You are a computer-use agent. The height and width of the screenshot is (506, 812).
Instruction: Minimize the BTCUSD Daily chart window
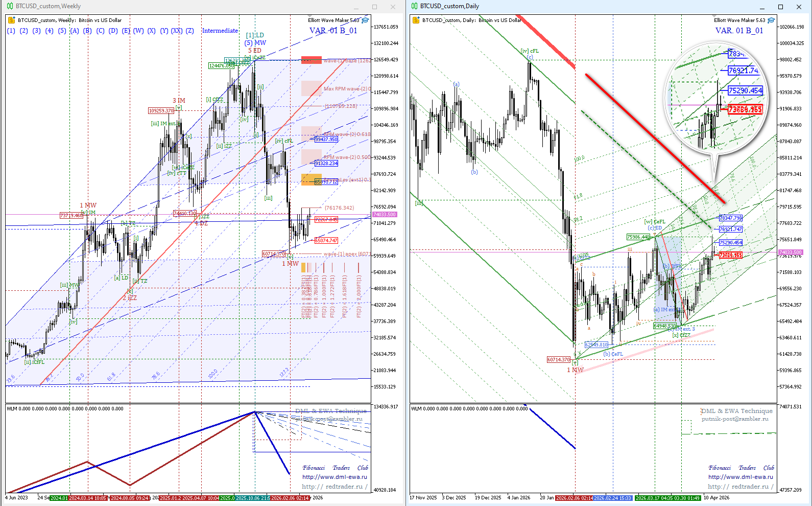(762, 7)
